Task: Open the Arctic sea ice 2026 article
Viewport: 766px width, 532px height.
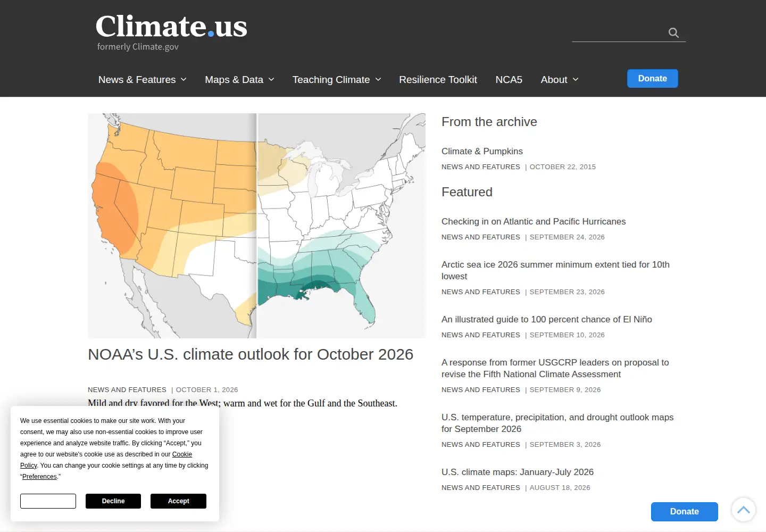Action: [x=555, y=270]
